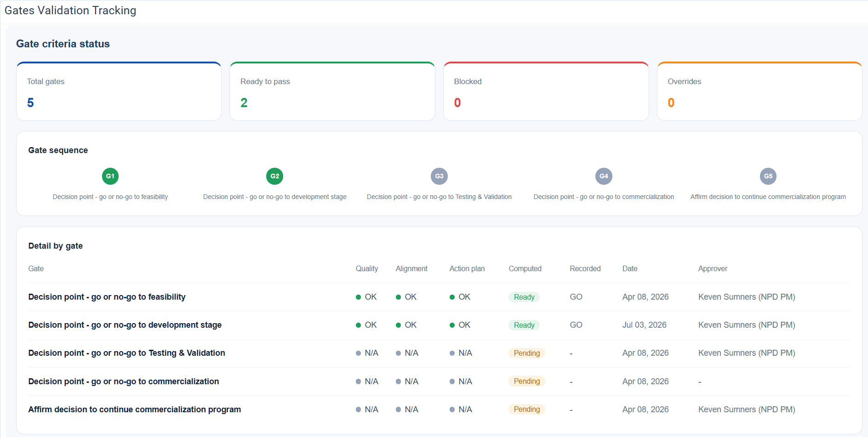Click the Approver column header
This screenshot has width=868, height=438.
(713, 268)
